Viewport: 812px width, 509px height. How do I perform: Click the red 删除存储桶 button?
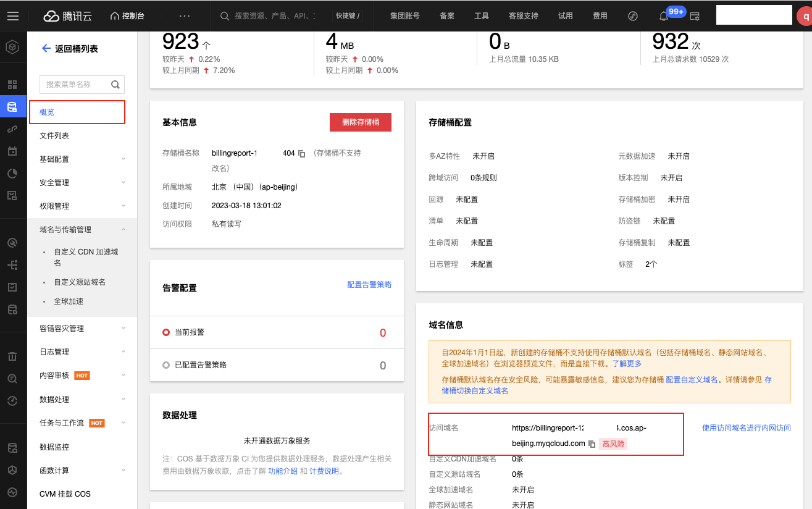coord(361,122)
